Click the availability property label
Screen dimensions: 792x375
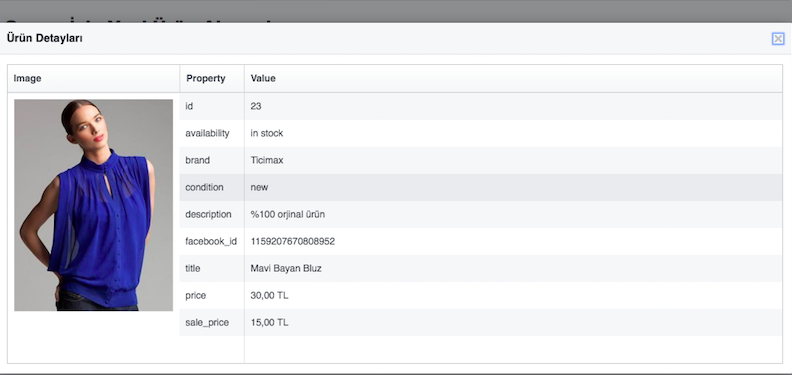point(207,133)
